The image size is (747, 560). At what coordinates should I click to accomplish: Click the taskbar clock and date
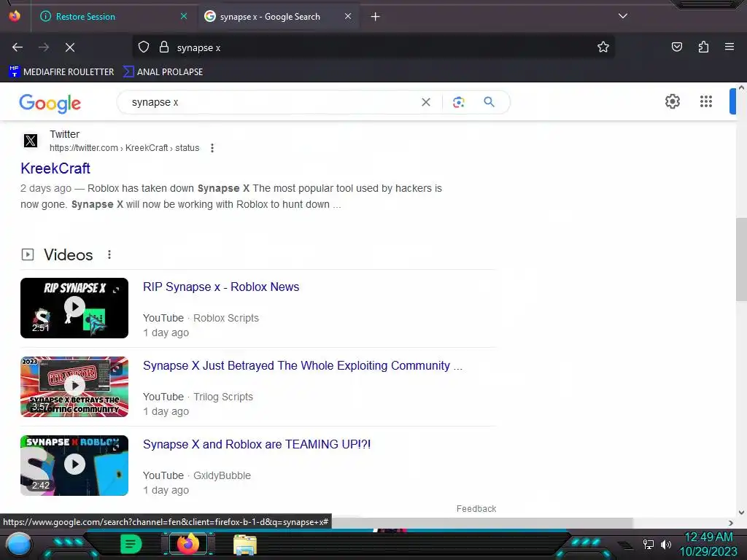click(708, 544)
